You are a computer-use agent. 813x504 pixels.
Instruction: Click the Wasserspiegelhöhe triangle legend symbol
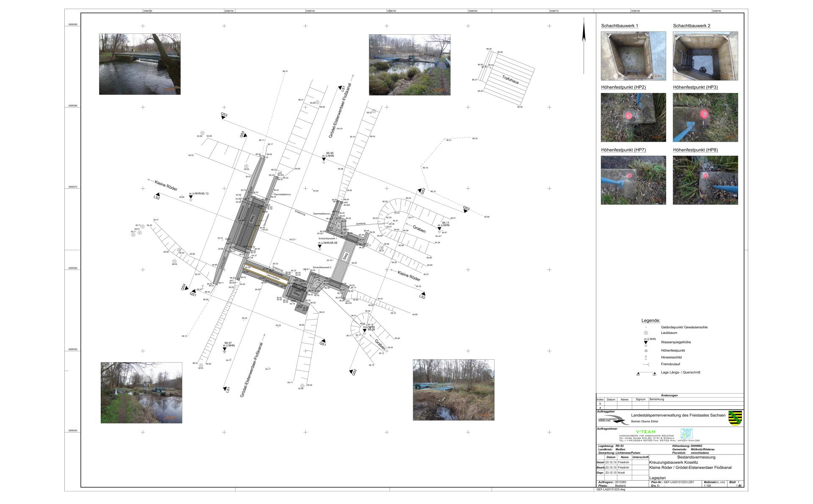(646, 342)
